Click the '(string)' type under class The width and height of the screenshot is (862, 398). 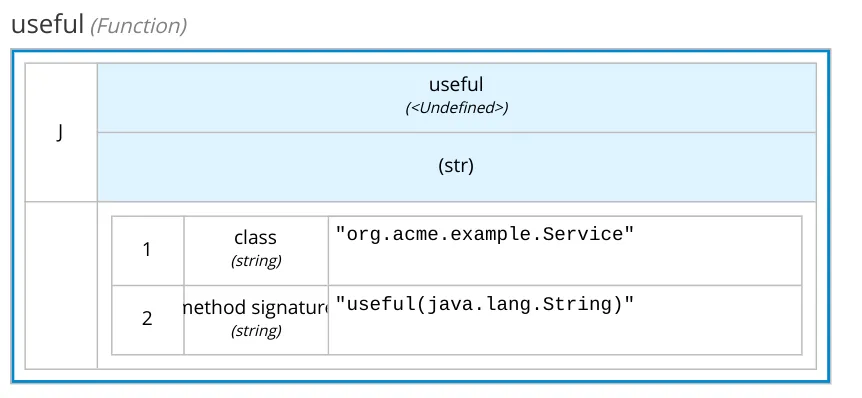point(256,261)
